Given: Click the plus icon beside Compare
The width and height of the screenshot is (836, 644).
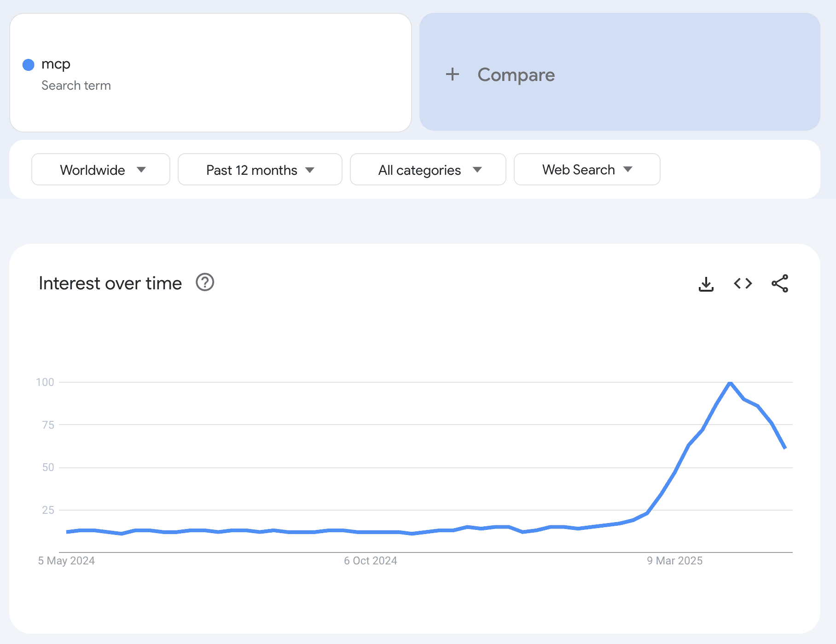Looking at the screenshot, I should click(x=452, y=75).
